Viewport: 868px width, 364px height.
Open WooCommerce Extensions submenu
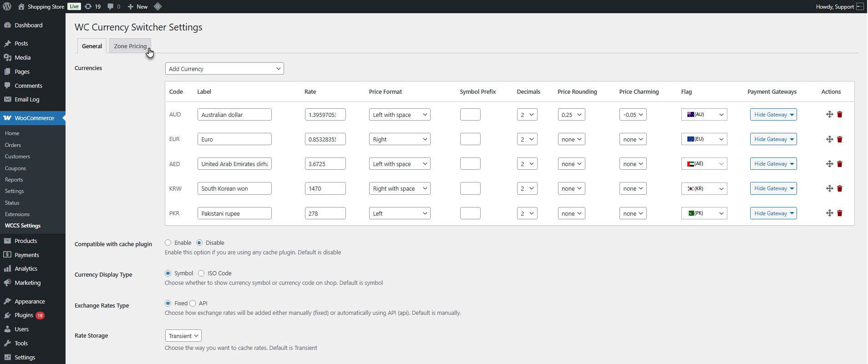pyautogui.click(x=17, y=214)
